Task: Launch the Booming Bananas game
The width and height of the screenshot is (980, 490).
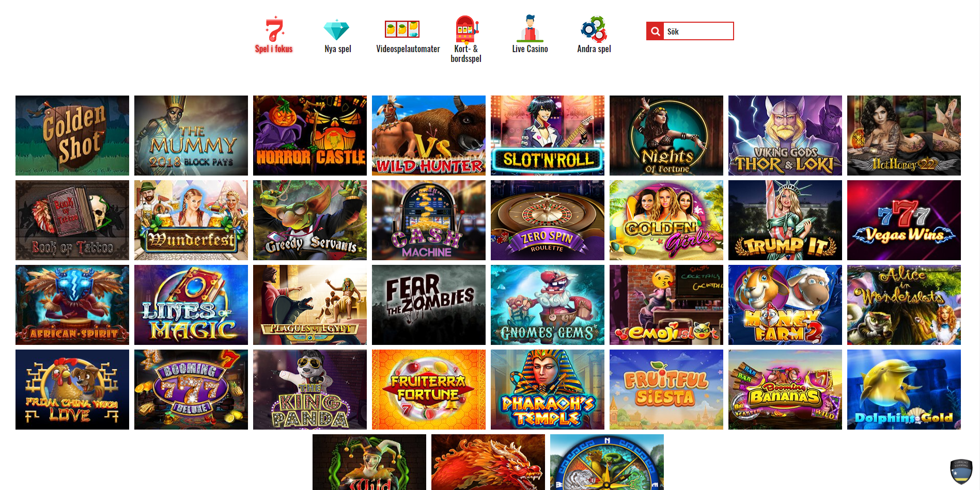Action: (785, 389)
